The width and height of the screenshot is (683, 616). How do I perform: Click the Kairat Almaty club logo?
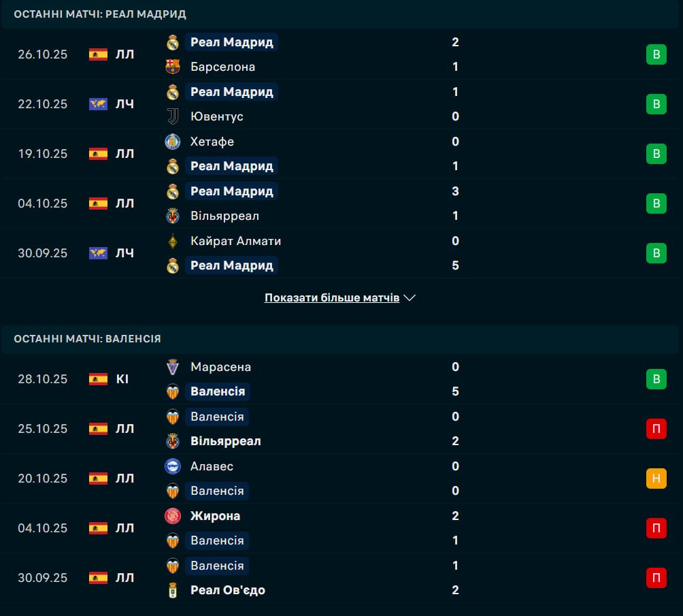pos(173,241)
